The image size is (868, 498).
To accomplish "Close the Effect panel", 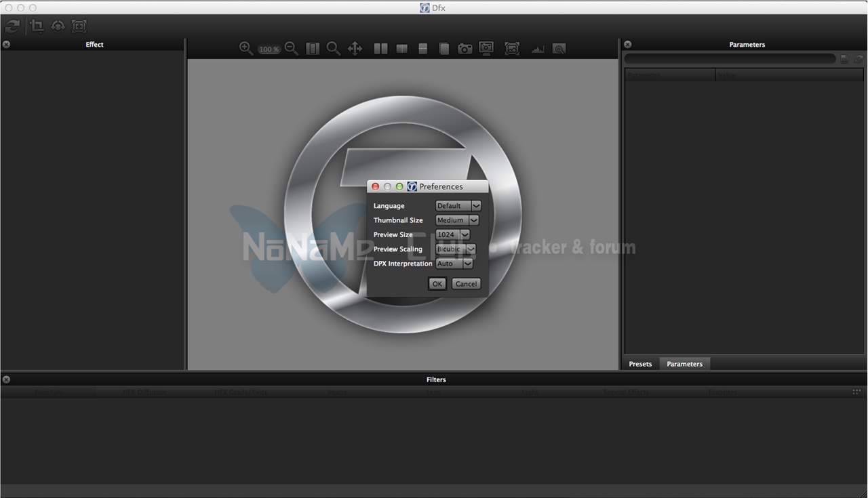I will point(6,44).
